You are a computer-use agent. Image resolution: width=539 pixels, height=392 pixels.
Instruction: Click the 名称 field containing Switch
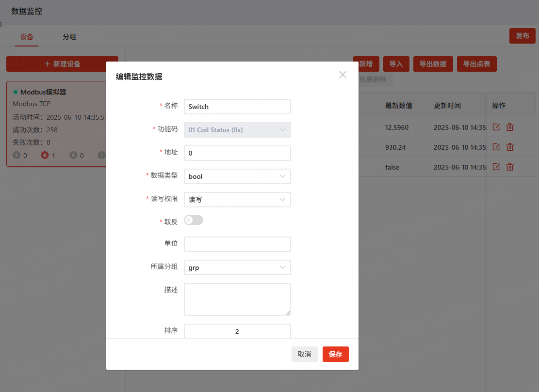click(237, 107)
